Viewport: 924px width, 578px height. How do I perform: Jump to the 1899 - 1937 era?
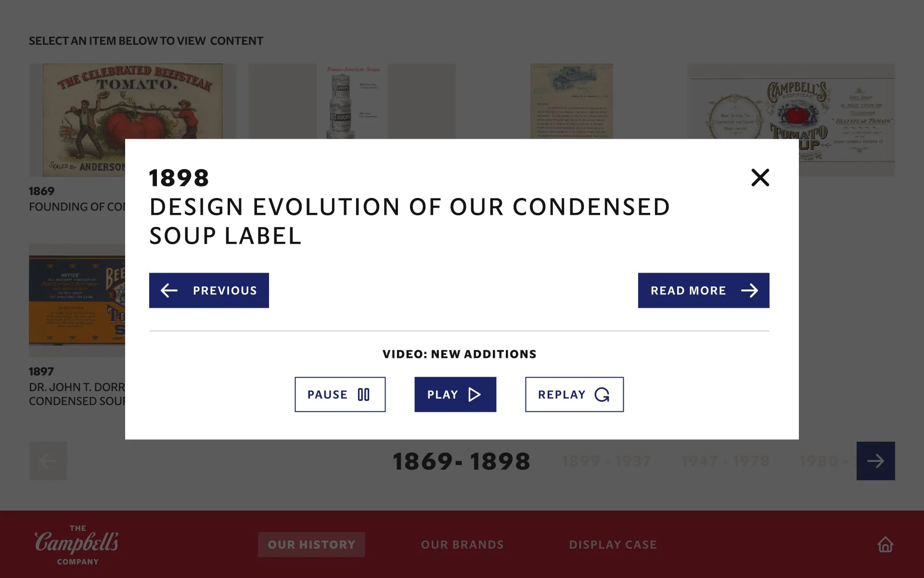[x=606, y=461]
